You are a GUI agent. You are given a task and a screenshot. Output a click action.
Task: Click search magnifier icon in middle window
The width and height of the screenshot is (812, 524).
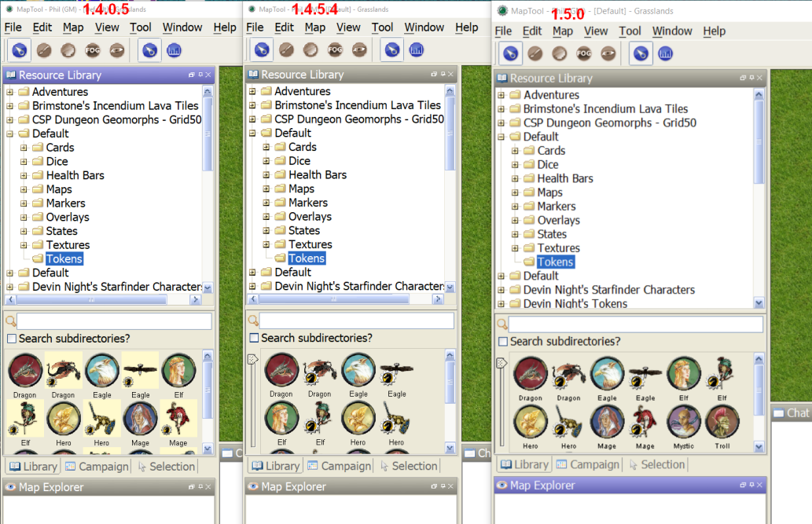point(252,321)
